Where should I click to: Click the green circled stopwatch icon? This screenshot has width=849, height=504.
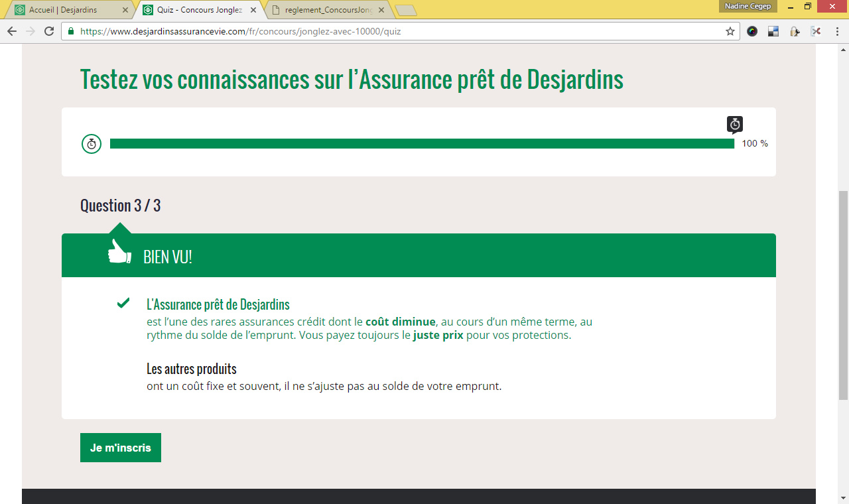pyautogui.click(x=92, y=143)
